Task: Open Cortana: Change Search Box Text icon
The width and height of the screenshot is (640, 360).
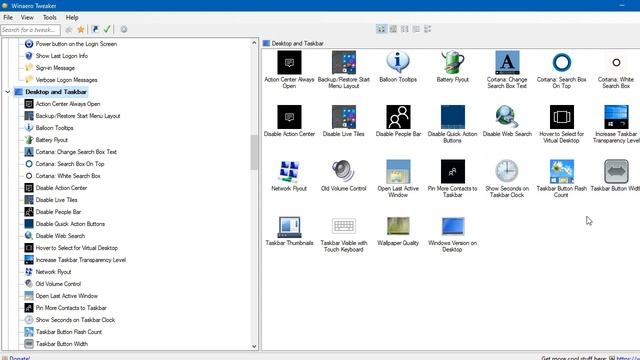Action: [x=507, y=63]
